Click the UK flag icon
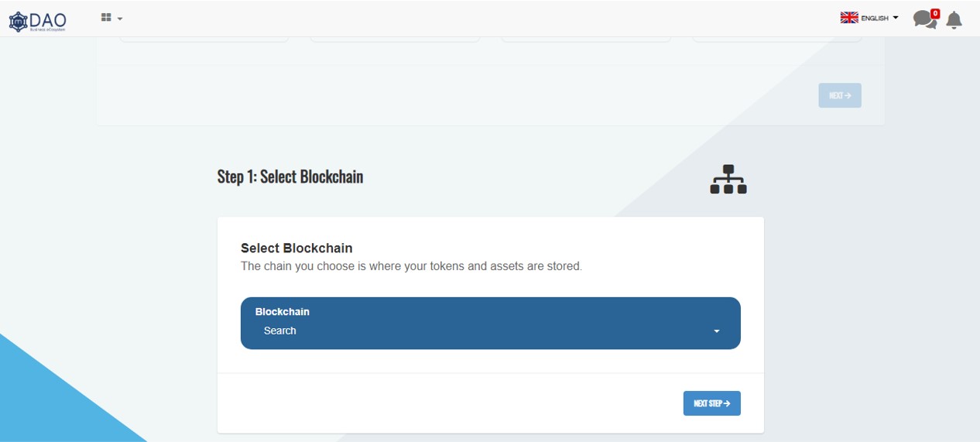This screenshot has width=980, height=442. [x=849, y=18]
